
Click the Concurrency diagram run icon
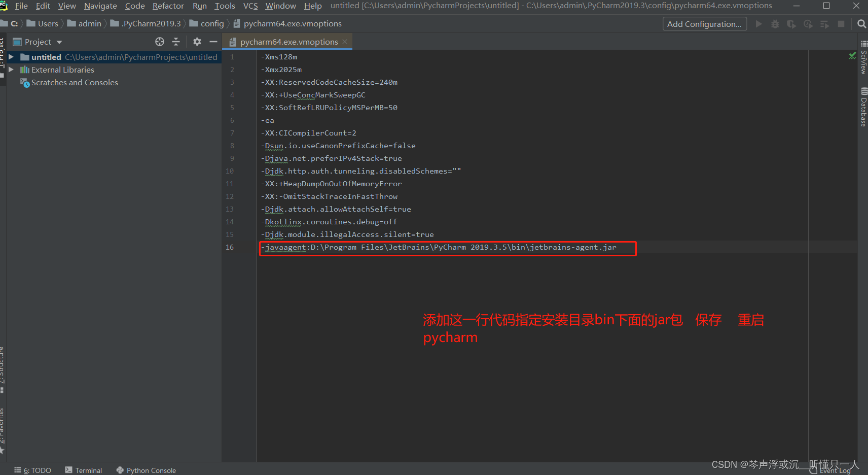[x=824, y=24]
